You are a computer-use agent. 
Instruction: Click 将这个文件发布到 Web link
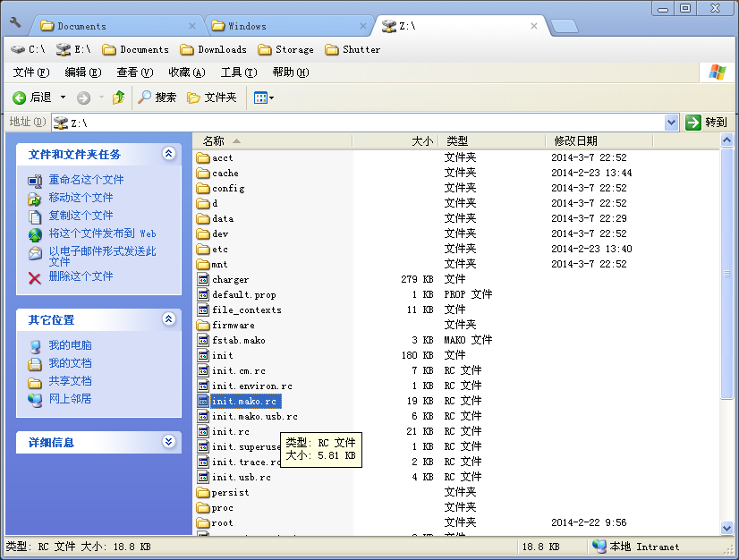(102, 233)
